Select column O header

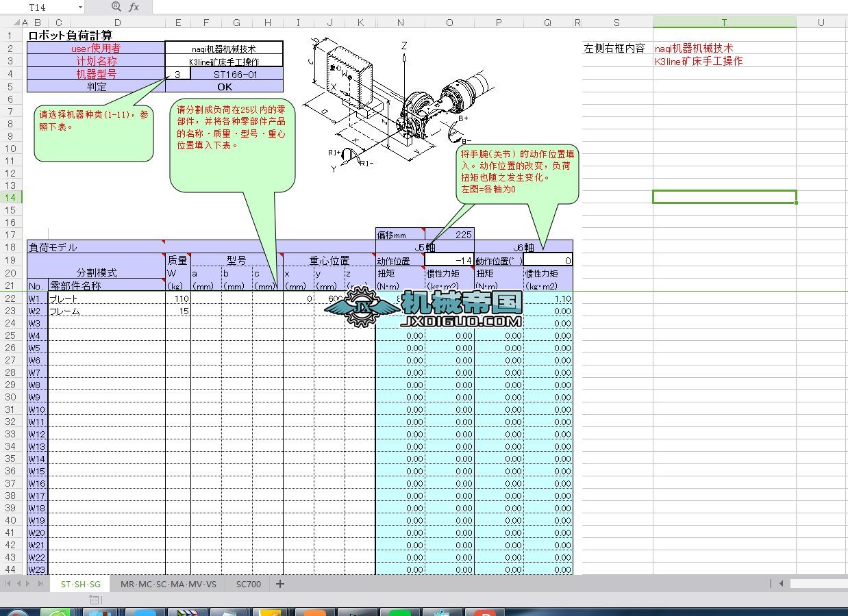click(x=450, y=23)
